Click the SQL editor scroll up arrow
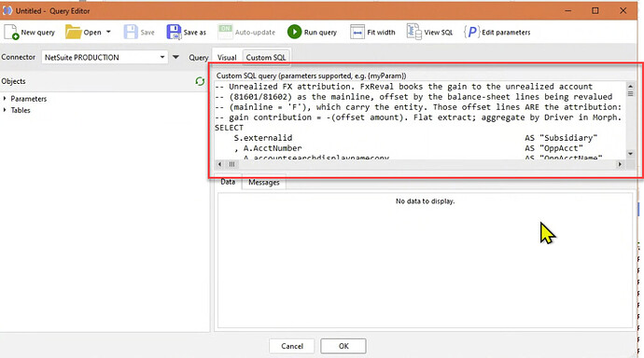 pos(630,86)
